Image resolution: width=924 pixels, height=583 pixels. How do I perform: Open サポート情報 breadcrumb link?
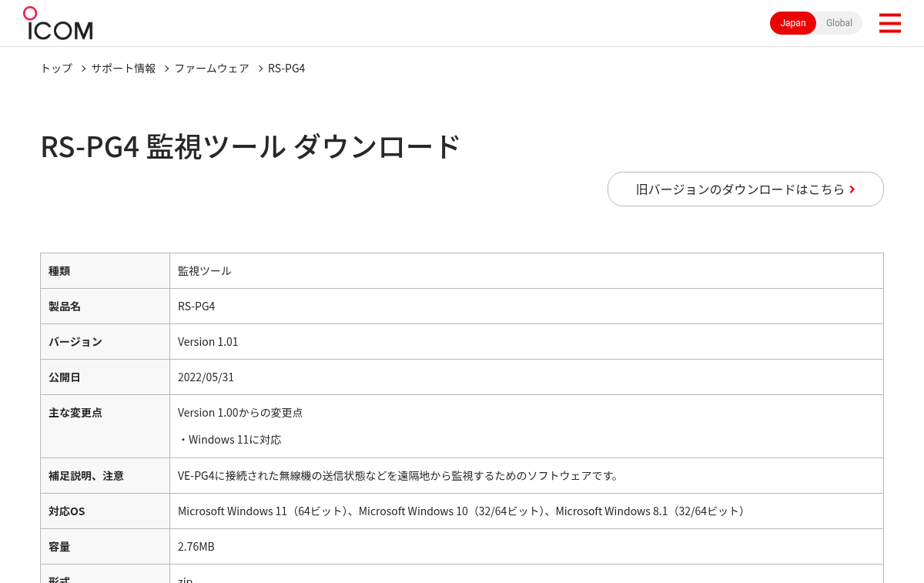click(123, 69)
